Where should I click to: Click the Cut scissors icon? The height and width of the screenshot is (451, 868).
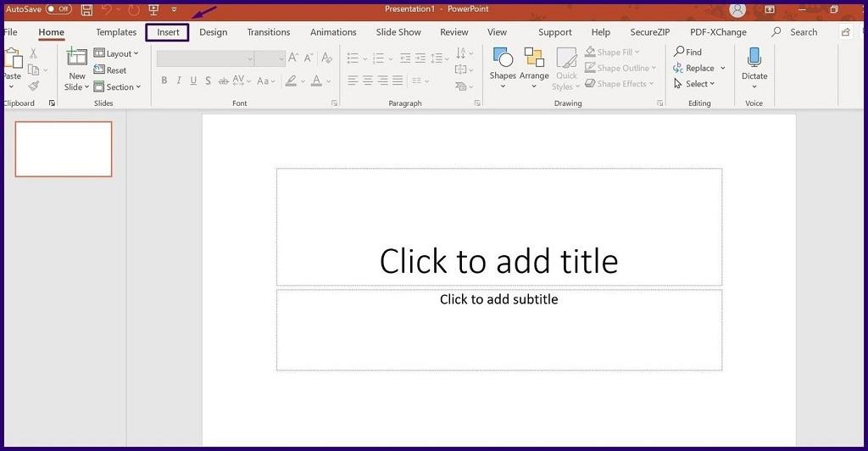(x=33, y=53)
